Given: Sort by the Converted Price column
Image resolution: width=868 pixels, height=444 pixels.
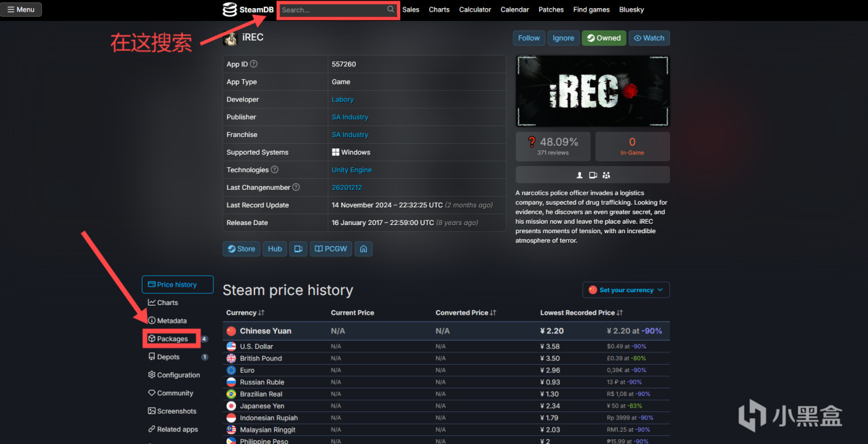Looking at the screenshot, I should click(x=466, y=312).
